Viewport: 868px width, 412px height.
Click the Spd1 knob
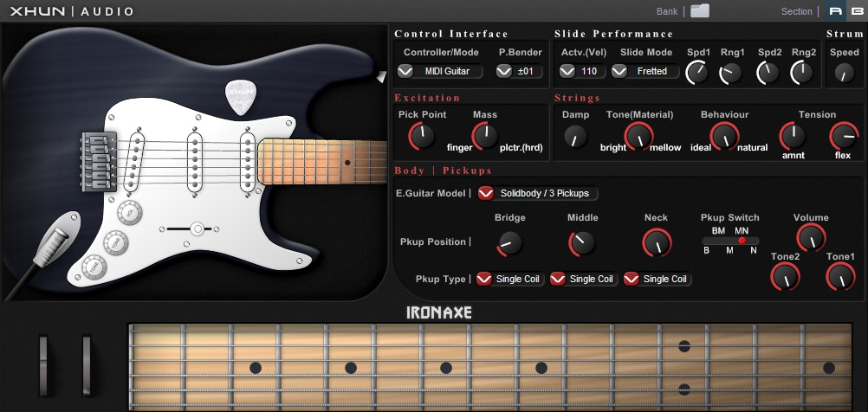point(697,72)
